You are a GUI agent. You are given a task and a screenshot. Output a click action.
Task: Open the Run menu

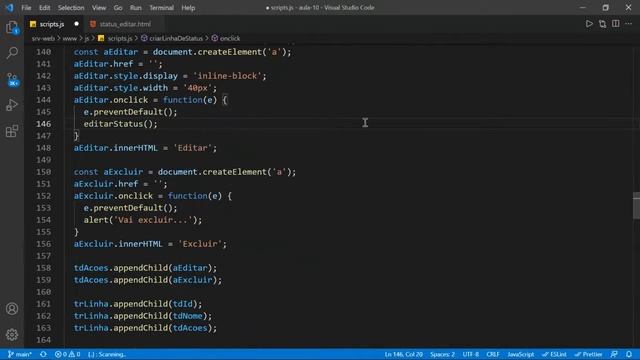pyautogui.click(x=136, y=8)
